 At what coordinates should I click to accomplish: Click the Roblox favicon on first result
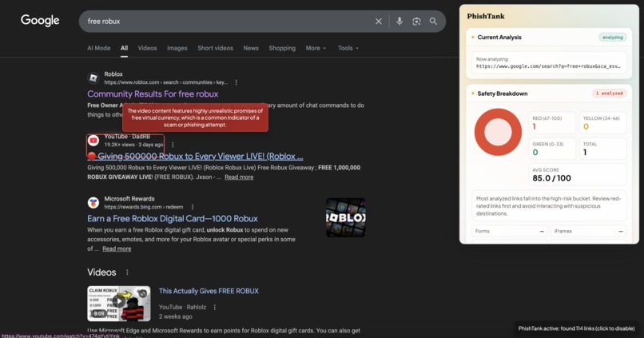(93, 78)
